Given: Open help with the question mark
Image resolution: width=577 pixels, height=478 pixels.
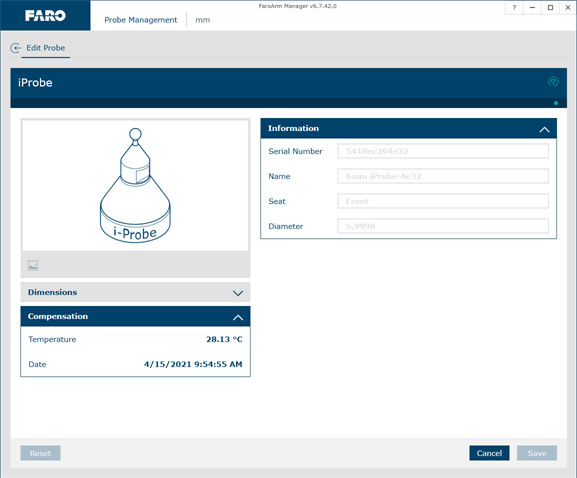Looking at the screenshot, I should pyautogui.click(x=514, y=7).
